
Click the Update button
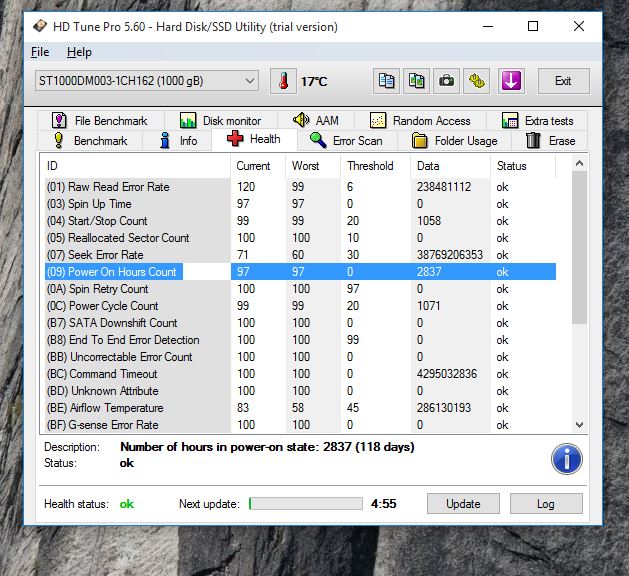(x=463, y=503)
